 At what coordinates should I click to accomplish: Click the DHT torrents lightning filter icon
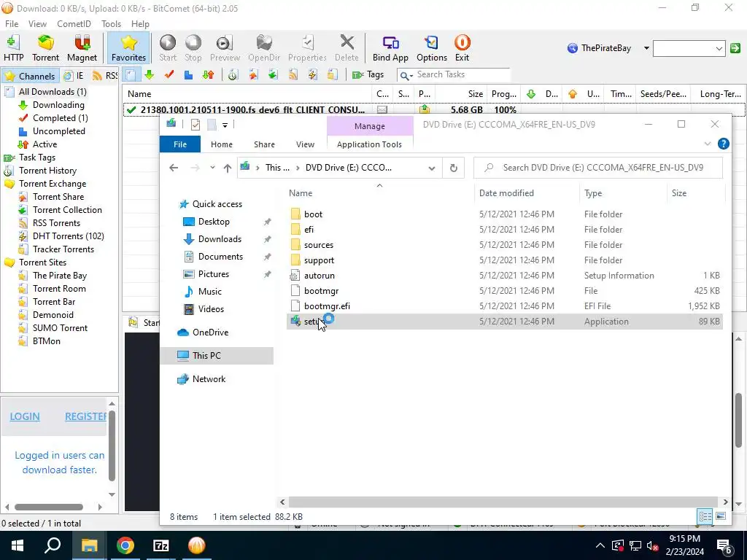click(312, 75)
